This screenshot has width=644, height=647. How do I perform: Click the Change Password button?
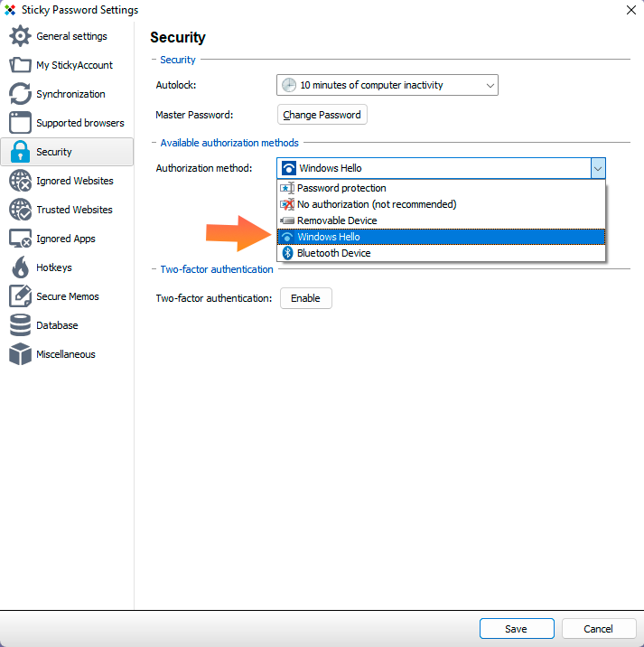[x=322, y=115]
